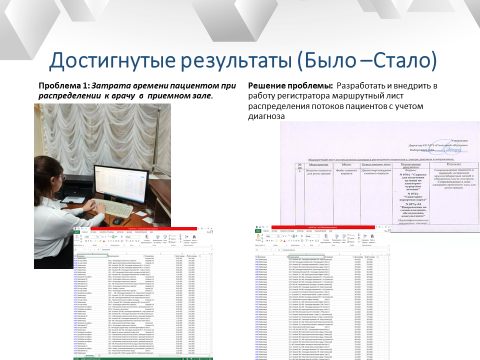Click Sort & Filter icon in left Excel
The height and width of the screenshot is (360, 480).
186,239
